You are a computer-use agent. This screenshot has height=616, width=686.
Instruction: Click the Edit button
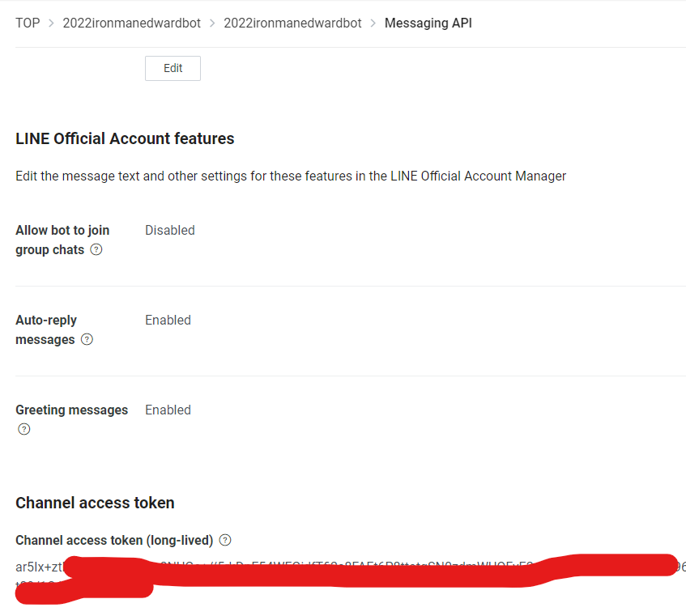point(173,68)
